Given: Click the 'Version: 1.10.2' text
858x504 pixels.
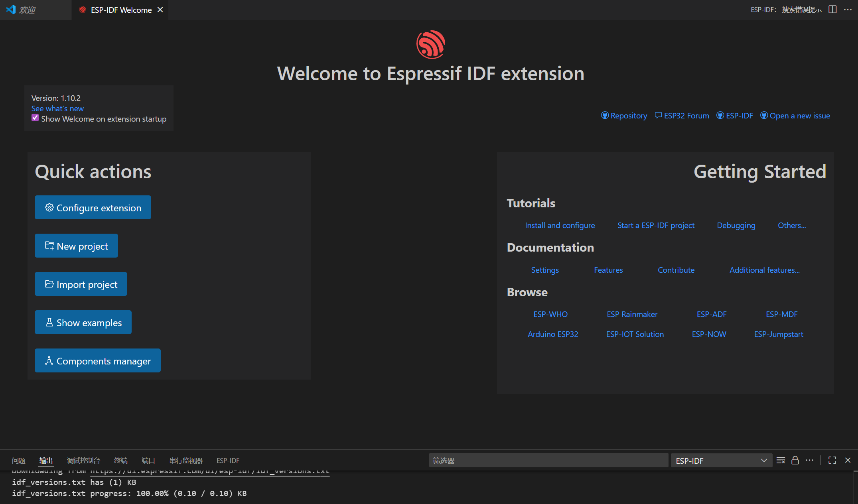Looking at the screenshot, I should (x=56, y=98).
